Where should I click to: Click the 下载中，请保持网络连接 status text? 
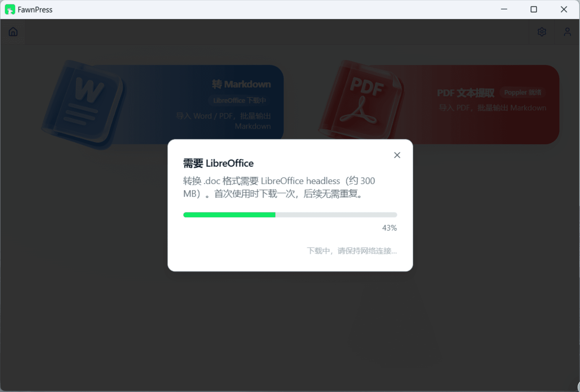pyautogui.click(x=352, y=251)
